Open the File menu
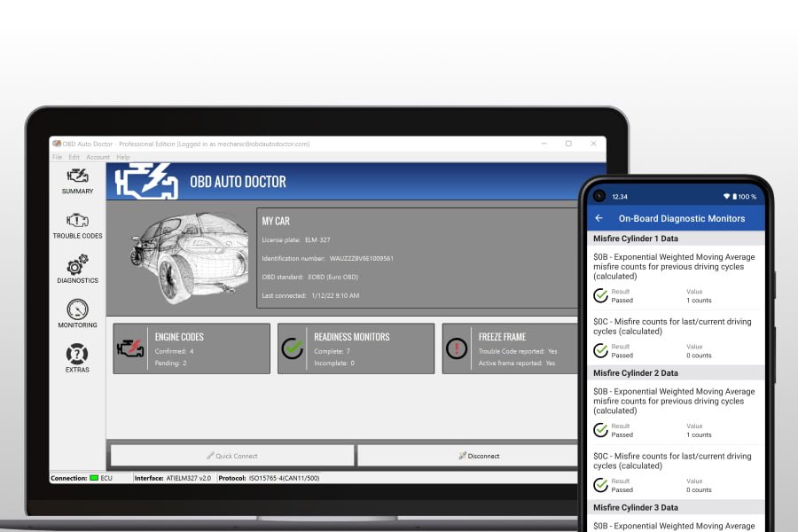 pos(57,157)
